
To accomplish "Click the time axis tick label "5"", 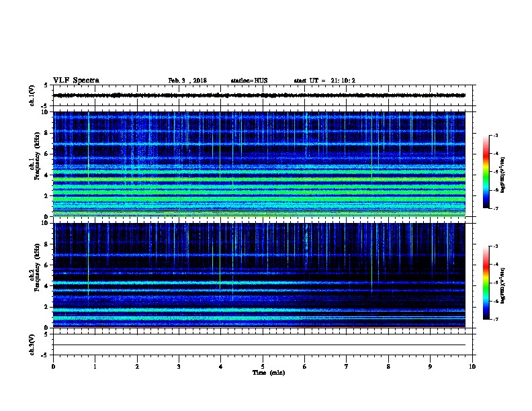I will coord(263,367).
